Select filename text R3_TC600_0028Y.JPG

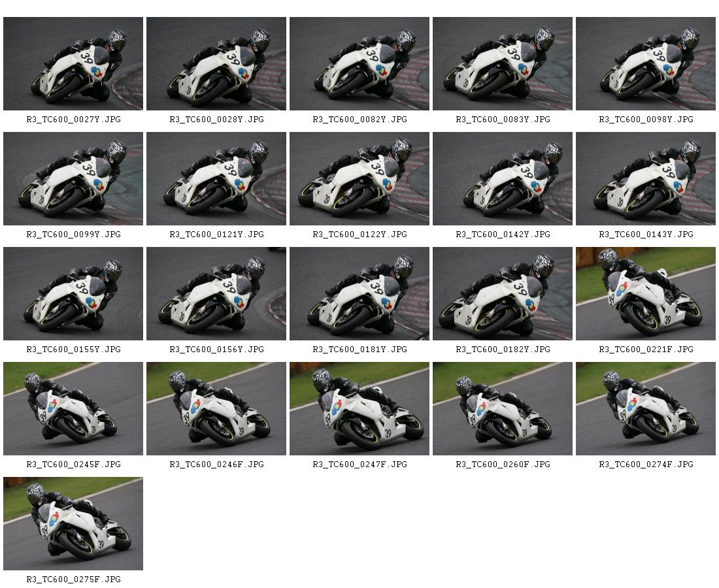(216, 120)
